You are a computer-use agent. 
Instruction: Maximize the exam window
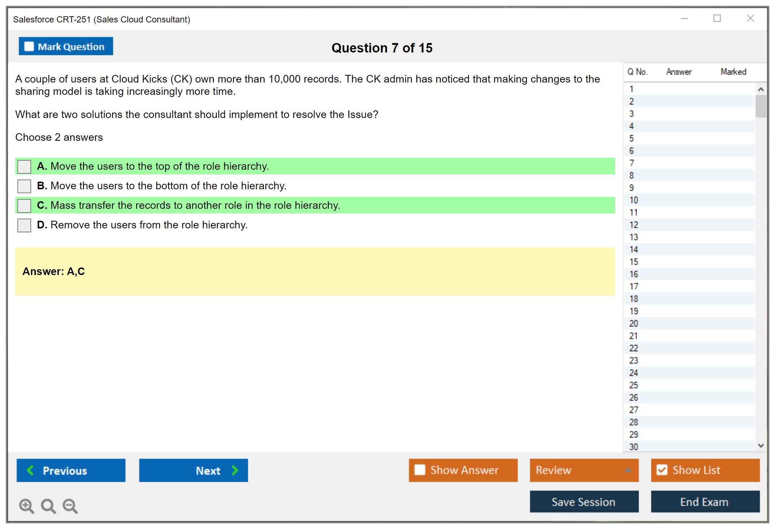pyautogui.click(x=717, y=18)
